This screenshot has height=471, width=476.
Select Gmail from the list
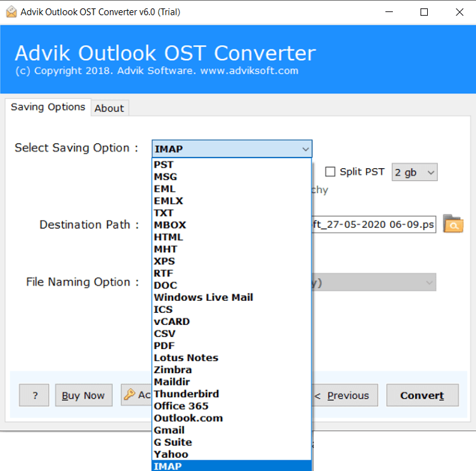(232, 430)
